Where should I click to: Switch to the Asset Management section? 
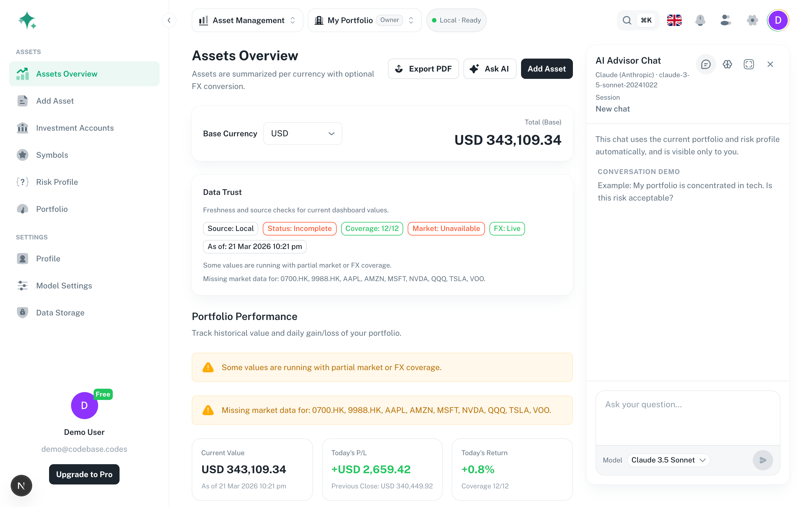point(247,20)
